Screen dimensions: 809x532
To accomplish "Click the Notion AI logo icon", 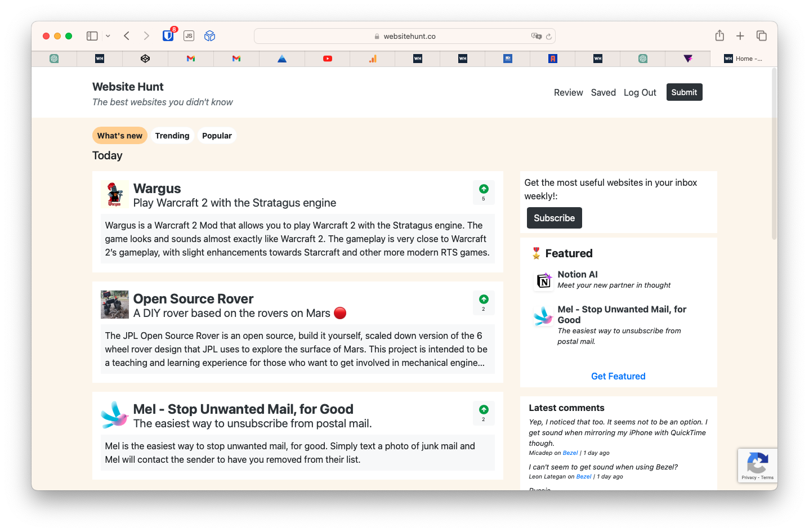I will [544, 280].
